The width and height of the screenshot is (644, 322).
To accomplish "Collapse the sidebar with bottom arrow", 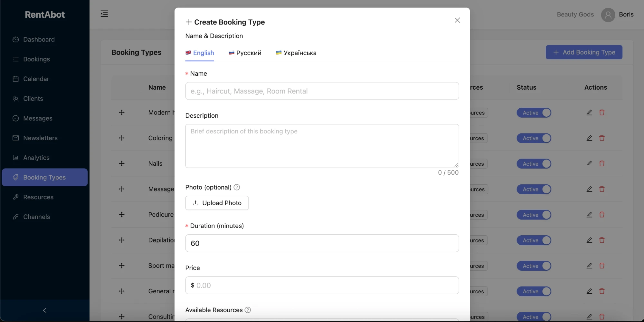I will point(45,310).
